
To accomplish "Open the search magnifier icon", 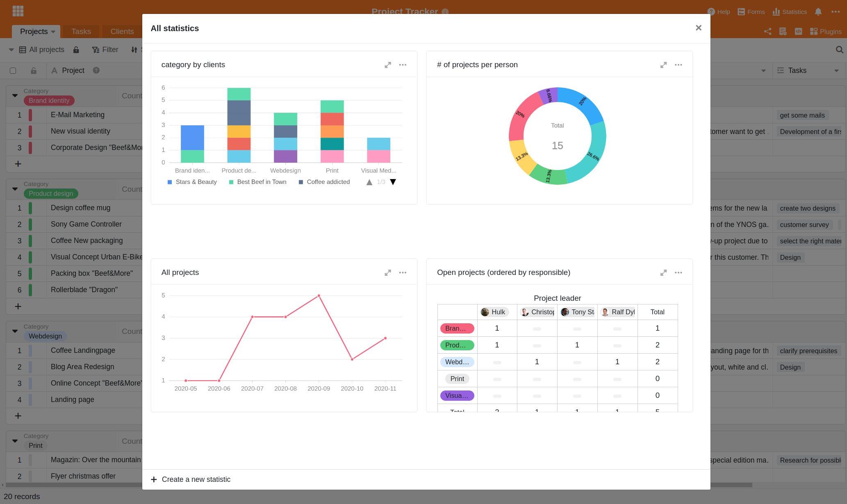I will [839, 50].
